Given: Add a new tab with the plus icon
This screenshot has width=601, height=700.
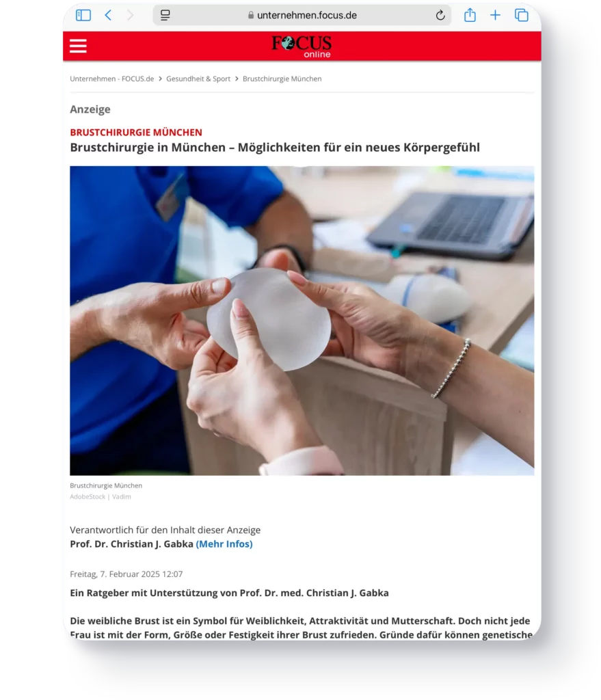Looking at the screenshot, I should (495, 15).
